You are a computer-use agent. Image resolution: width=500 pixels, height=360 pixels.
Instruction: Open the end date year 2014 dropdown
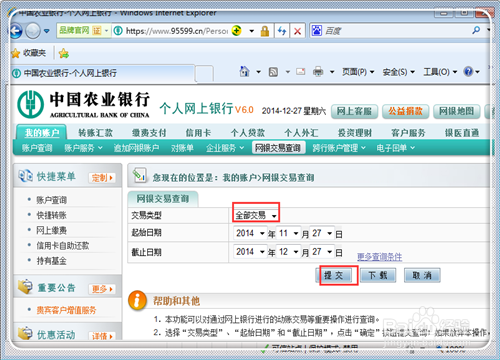[x=250, y=252]
